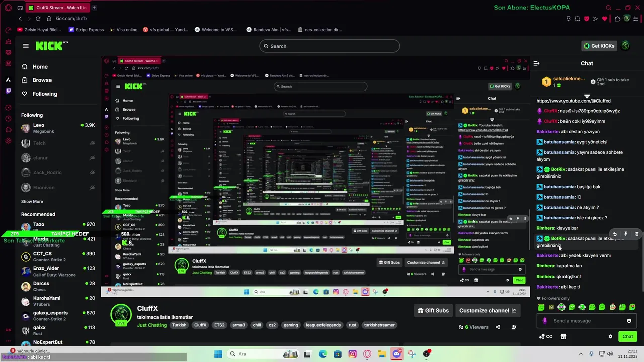The image size is (644, 362).
Task: Open Stripe Express bookmark
Action: [86, 30]
